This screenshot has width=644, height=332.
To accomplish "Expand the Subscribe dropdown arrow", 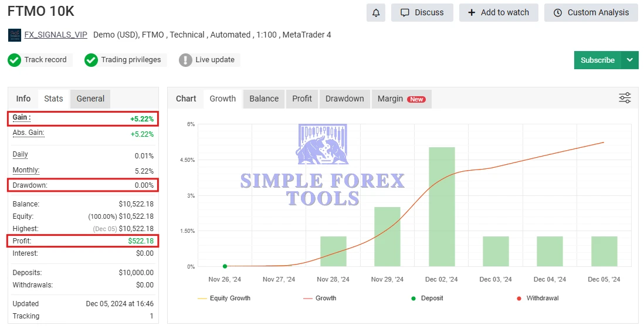I will click(x=630, y=60).
